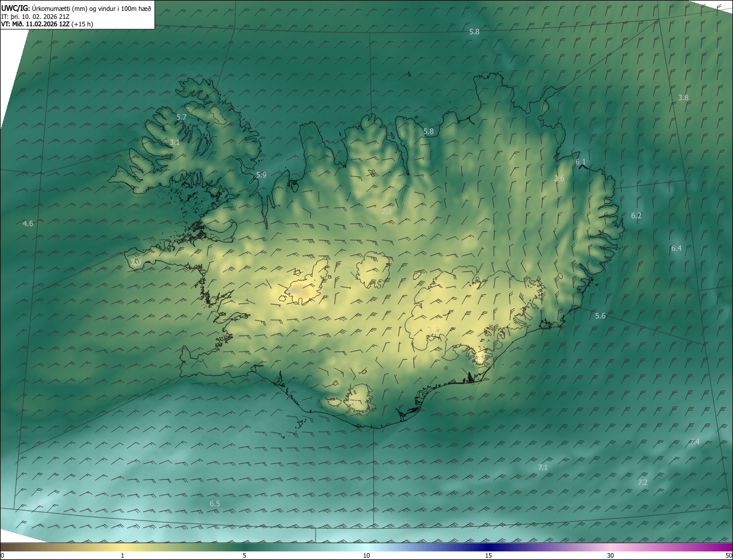Click the 7.2 value label

tap(643, 483)
